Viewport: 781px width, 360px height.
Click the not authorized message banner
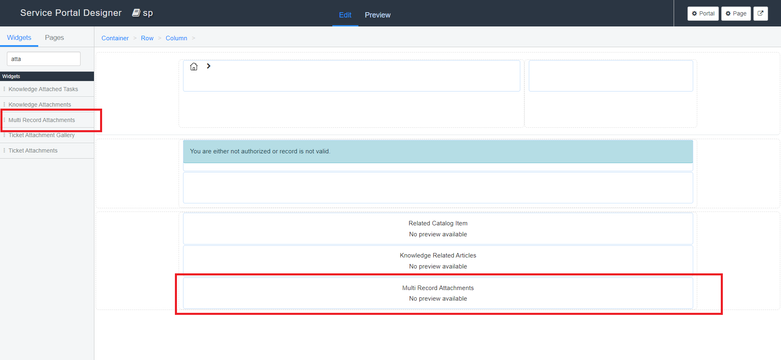pyautogui.click(x=438, y=151)
